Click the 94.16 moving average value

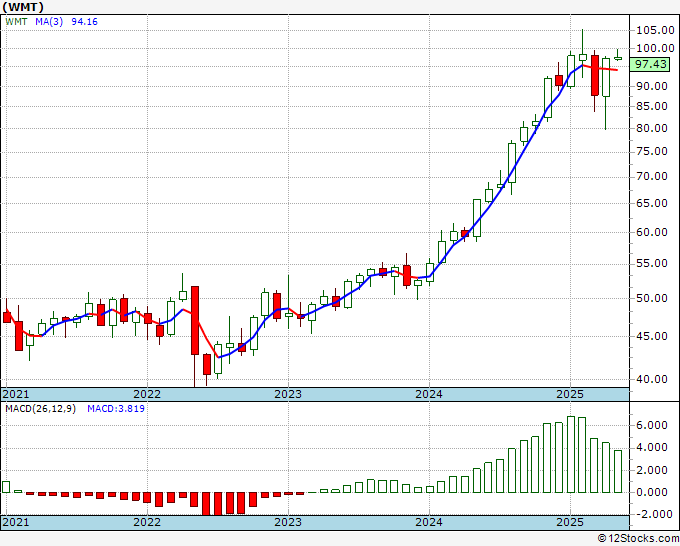(x=85, y=22)
